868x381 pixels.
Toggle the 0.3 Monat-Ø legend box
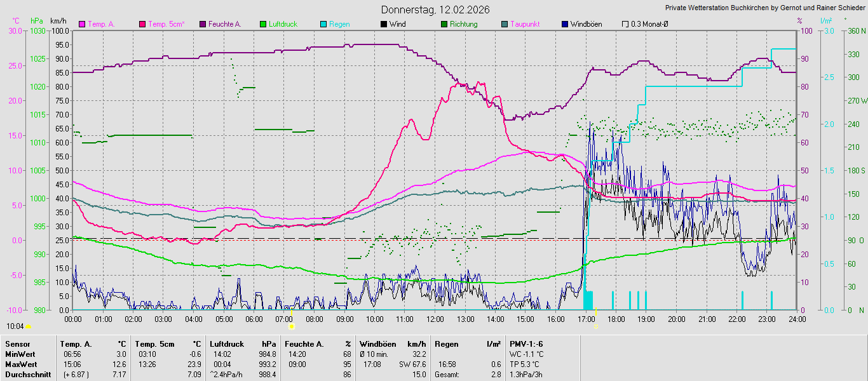click(625, 24)
